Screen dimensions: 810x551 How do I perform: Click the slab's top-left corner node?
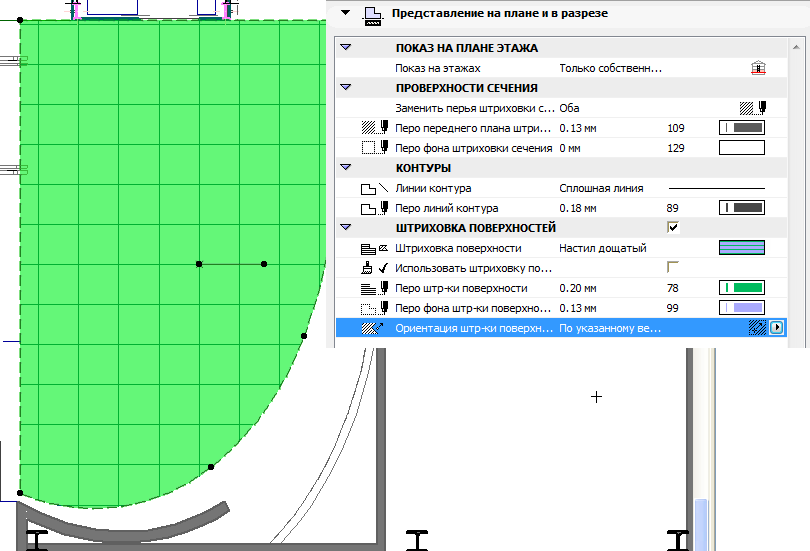click(x=20, y=20)
